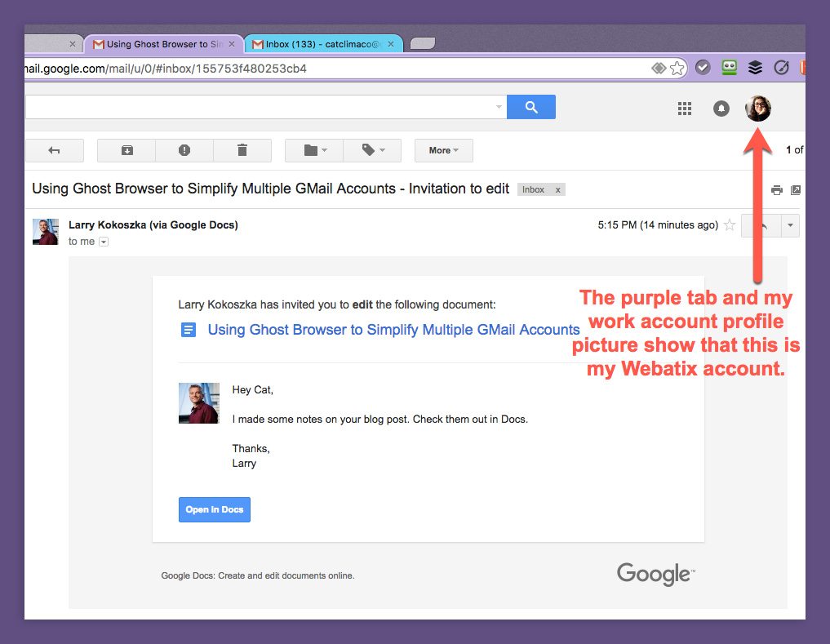
Task: Archive this email conversation
Action: 127,150
